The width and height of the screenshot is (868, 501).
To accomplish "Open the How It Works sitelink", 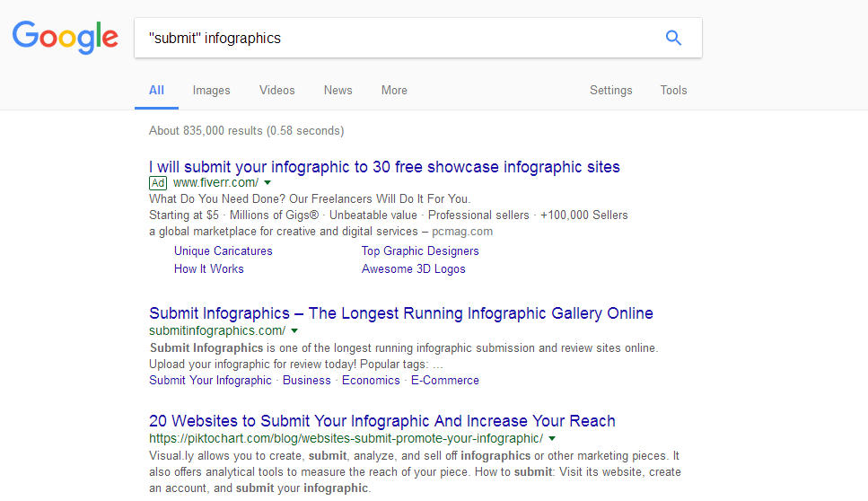I will pyautogui.click(x=208, y=268).
